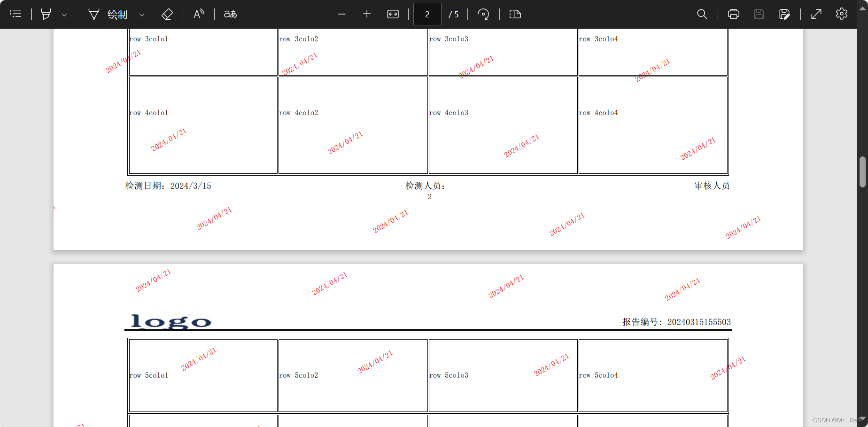
Task: Click the cell text row 3colo4
Action: point(599,39)
